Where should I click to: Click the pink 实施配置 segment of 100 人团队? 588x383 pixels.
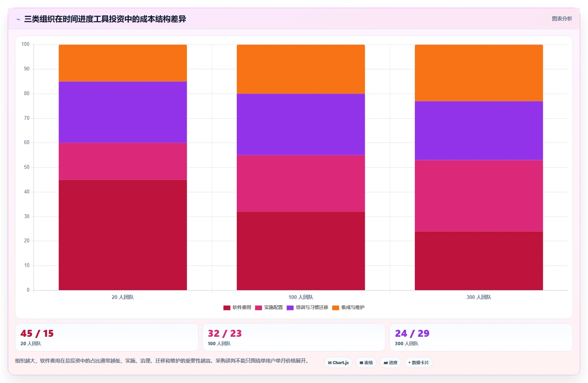coord(301,183)
